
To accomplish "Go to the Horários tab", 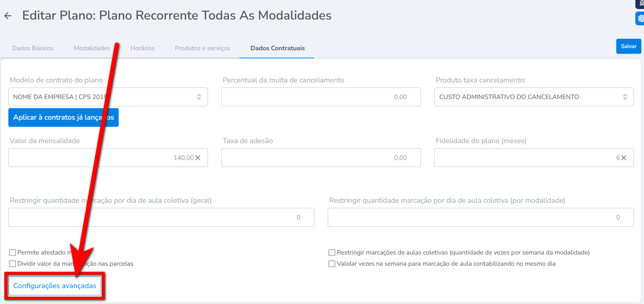I will [x=142, y=48].
